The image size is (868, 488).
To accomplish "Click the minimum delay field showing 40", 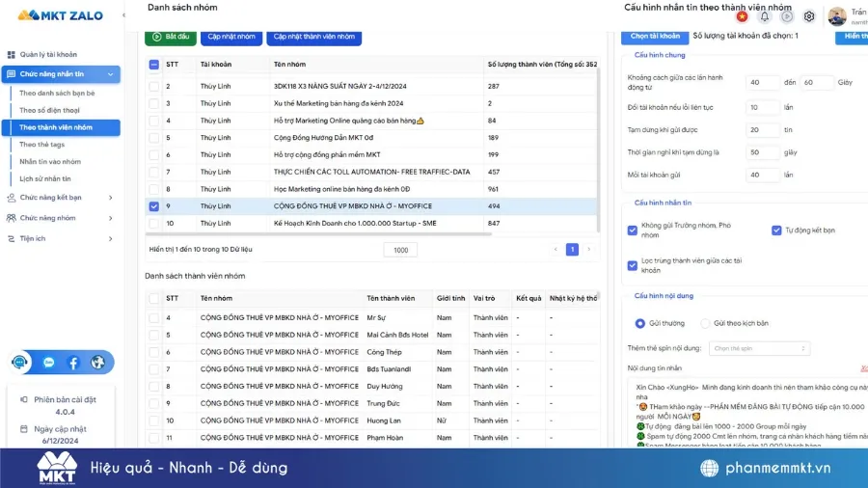I will point(762,82).
